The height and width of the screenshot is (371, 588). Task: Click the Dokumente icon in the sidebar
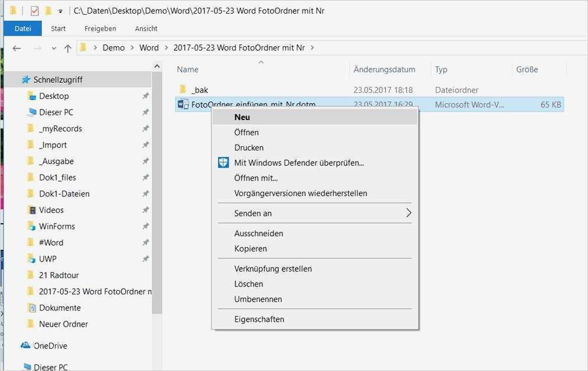[32, 308]
